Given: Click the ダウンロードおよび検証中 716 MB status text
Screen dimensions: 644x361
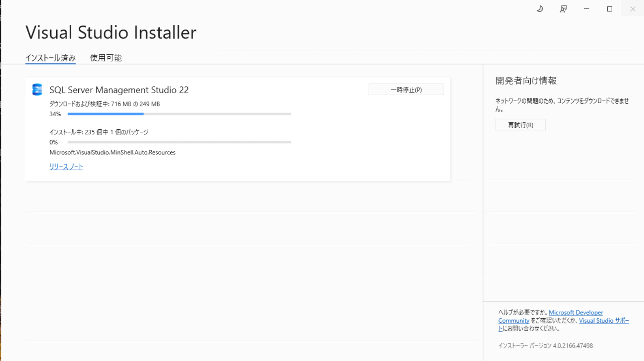Looking at the screenshot, I should coord(105,104).
